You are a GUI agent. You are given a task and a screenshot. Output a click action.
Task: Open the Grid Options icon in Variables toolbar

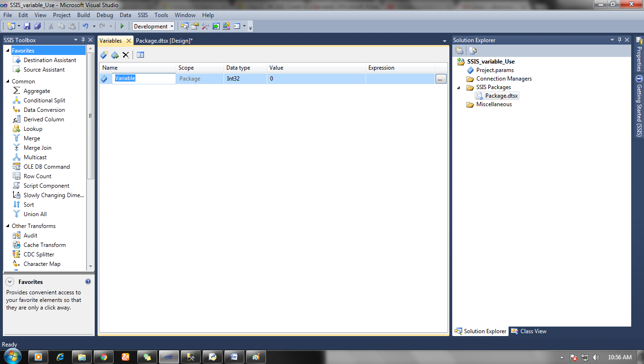point(140,55)
